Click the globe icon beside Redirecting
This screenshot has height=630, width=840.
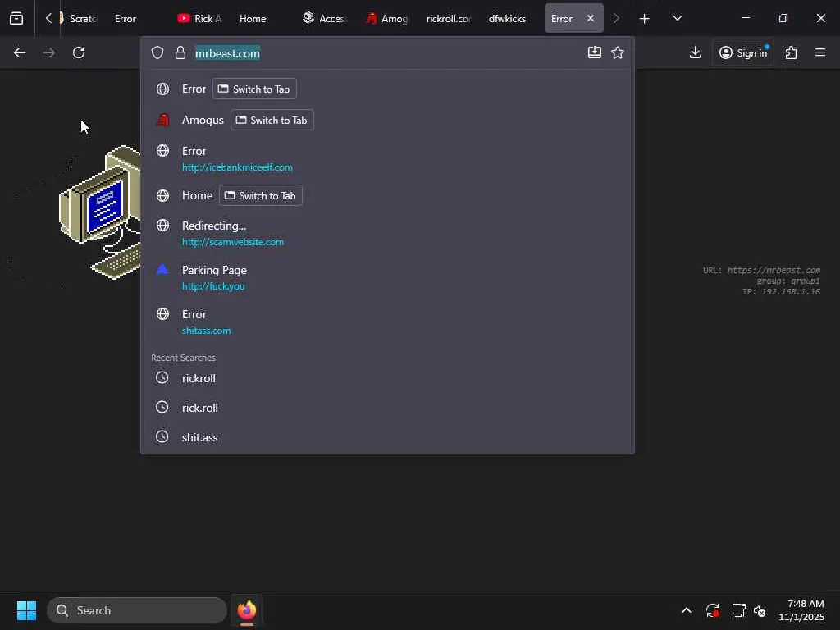[162, 226]
